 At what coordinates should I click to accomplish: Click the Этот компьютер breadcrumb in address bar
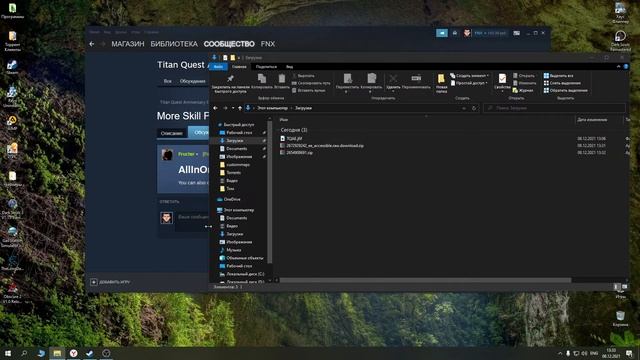point(272,108)
